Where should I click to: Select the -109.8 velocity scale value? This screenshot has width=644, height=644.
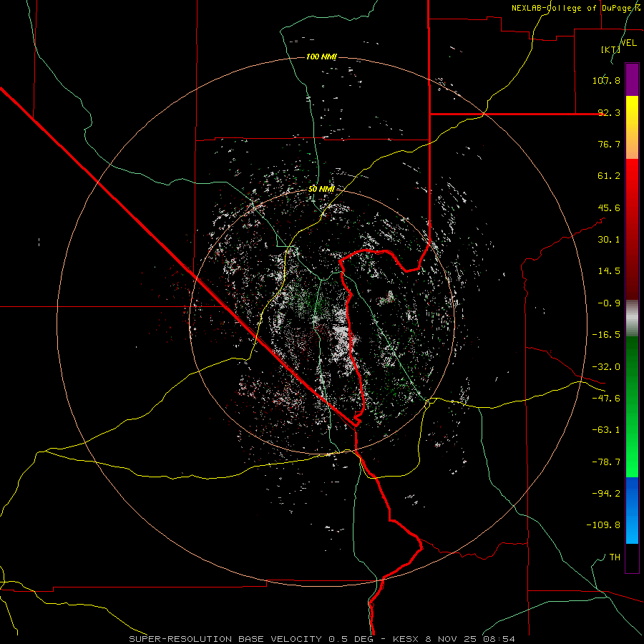tap(603, 525)
